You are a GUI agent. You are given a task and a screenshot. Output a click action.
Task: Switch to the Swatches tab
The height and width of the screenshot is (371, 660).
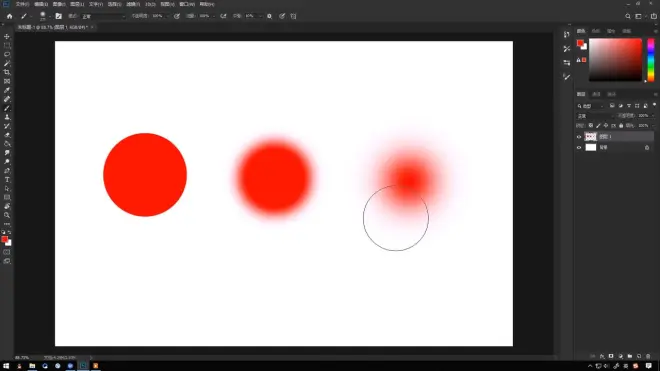[x=596, y=31]
